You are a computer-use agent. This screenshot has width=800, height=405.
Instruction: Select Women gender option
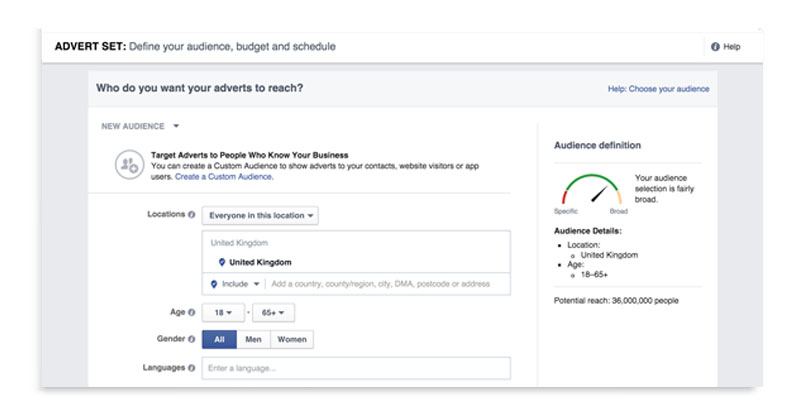click(292, 339)
